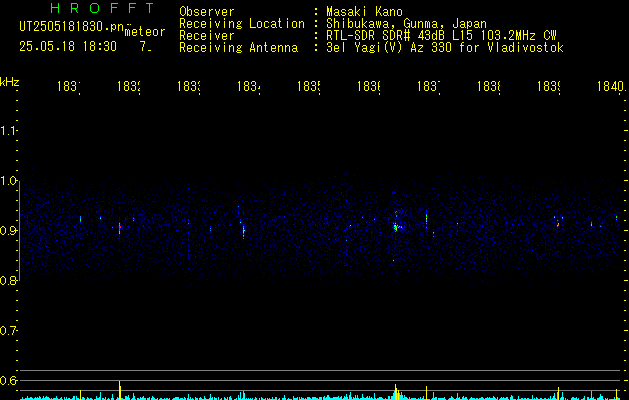Click the 0.8 frequency axis label
The width and height of the screenshot is (629, 400).
8,280
